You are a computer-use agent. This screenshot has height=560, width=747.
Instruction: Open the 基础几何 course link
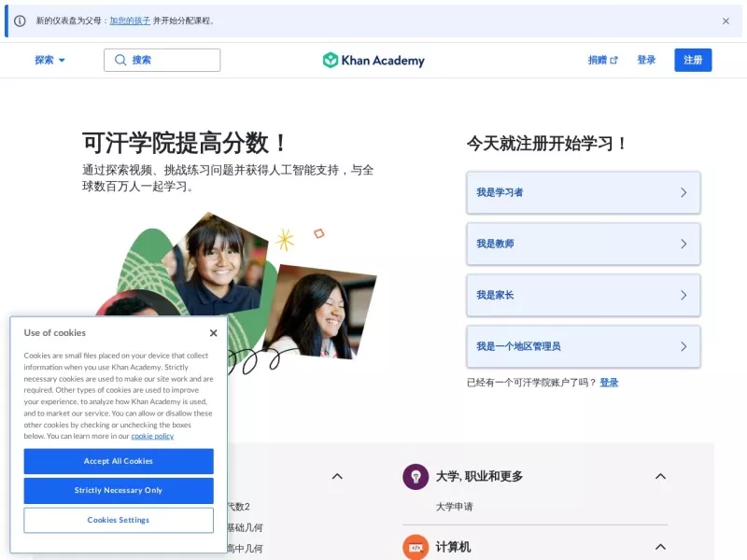click(x=245, y=527)
